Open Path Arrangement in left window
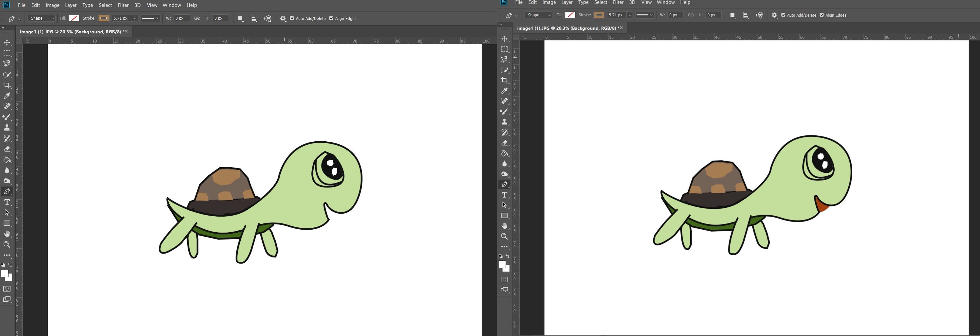 (268, 18)
